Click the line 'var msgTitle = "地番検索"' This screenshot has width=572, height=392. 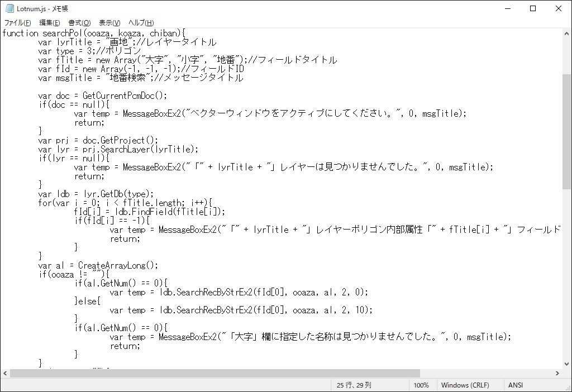point(140,78)
